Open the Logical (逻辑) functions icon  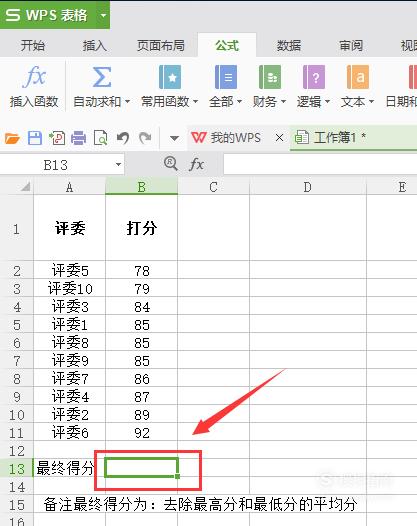[x=314, y=77]
